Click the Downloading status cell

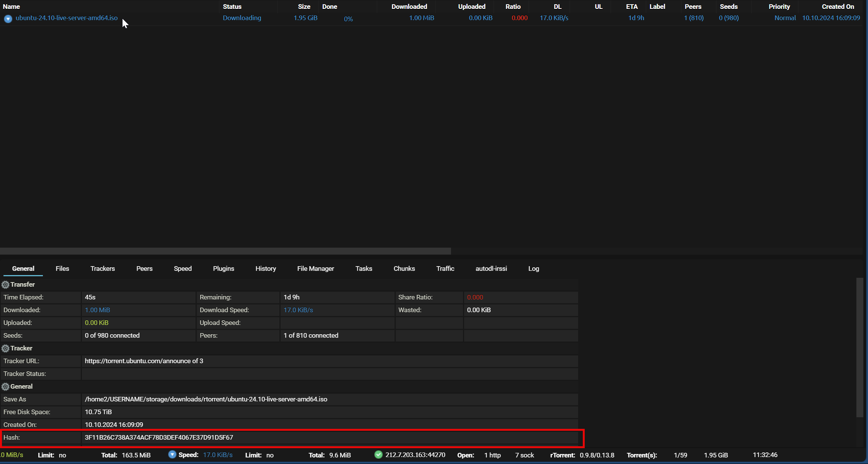[x=242, y=18]
